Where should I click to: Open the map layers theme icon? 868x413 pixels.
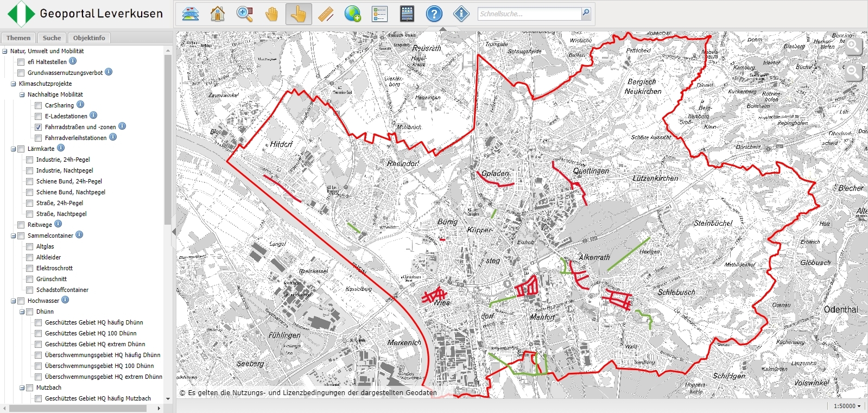[191, 14]
